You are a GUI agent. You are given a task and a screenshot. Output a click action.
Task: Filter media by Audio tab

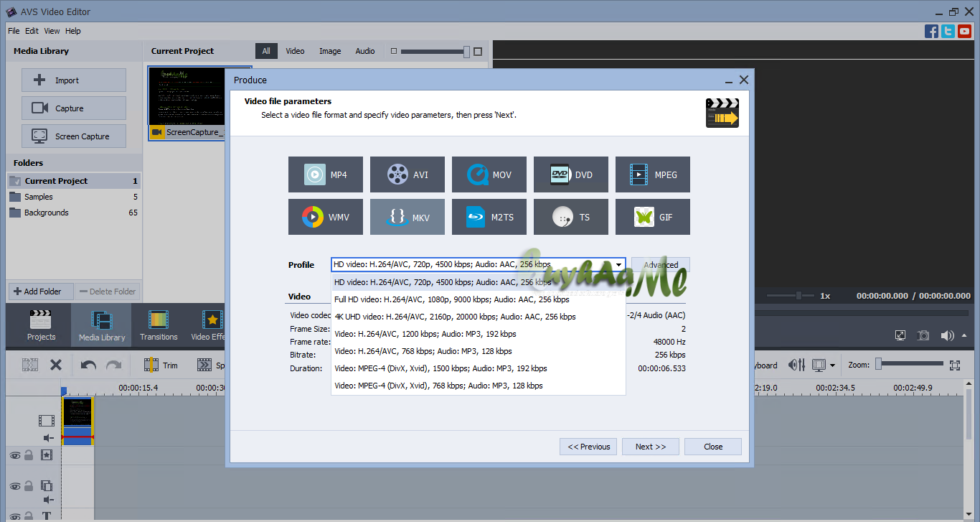pyautogui.click(x=365, y=51)
